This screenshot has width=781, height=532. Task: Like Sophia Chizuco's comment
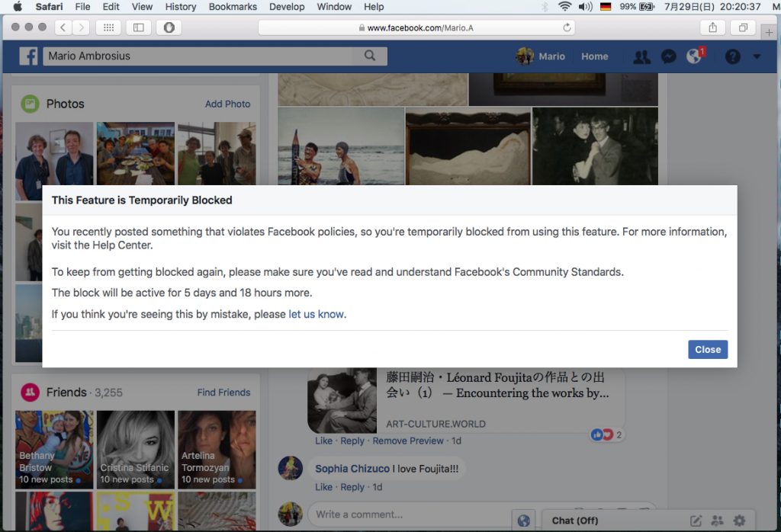[x=323, y=487]
